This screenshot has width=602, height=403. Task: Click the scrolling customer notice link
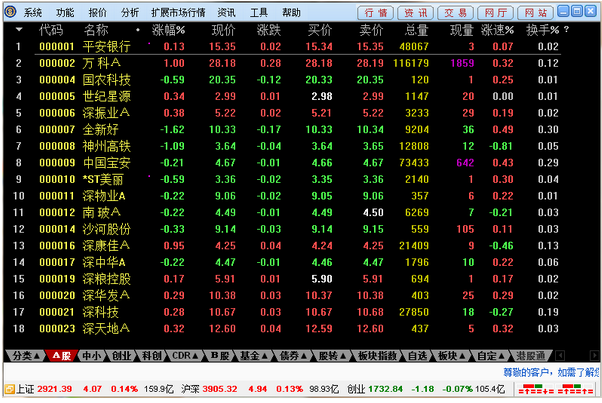551,372
